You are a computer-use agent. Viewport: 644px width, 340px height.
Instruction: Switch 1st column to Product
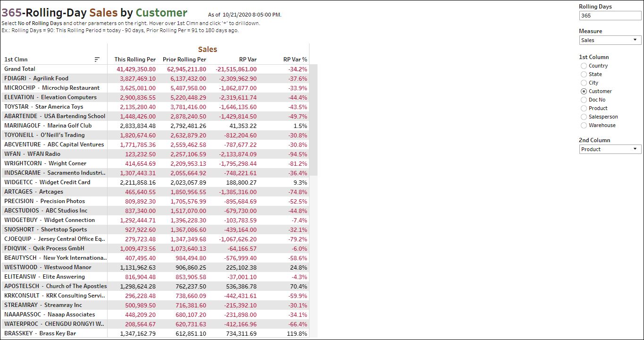584,108
